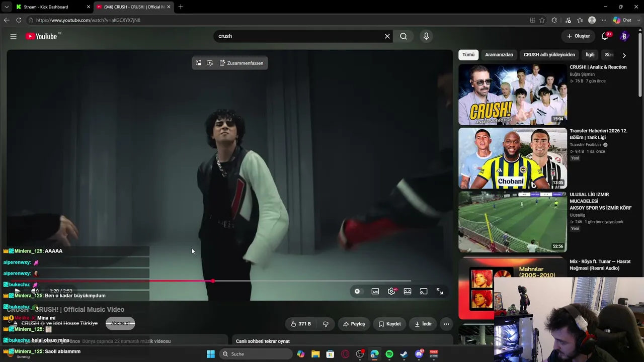The width and height of the screenshot is (644, 362).
Task: Open the browser favorites list
Action: point(580,20)
